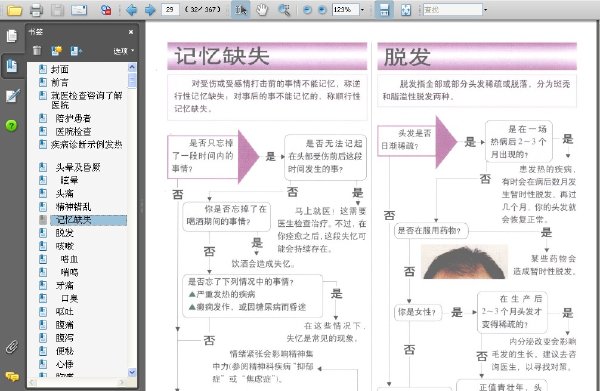Screen dimensions: 600x391
Task: Click the fit page view icon
Action: pos(406,10)
